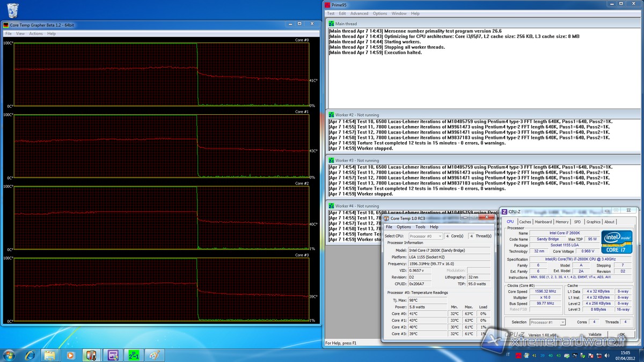Open Windows Media Player taskbar icon
The height and width of the screenshot is (362, 644).
[70, 354]
